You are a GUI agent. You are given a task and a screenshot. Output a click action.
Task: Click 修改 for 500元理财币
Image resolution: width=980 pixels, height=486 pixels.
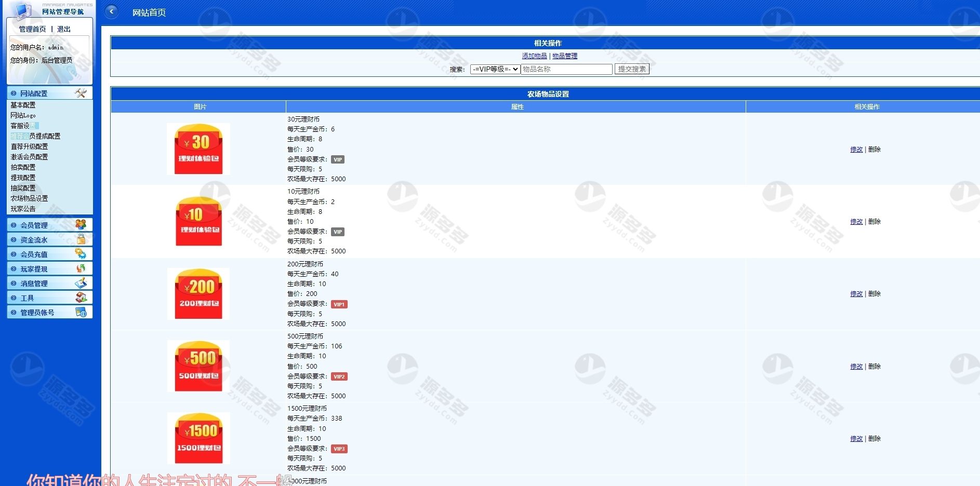coord(856,367)
